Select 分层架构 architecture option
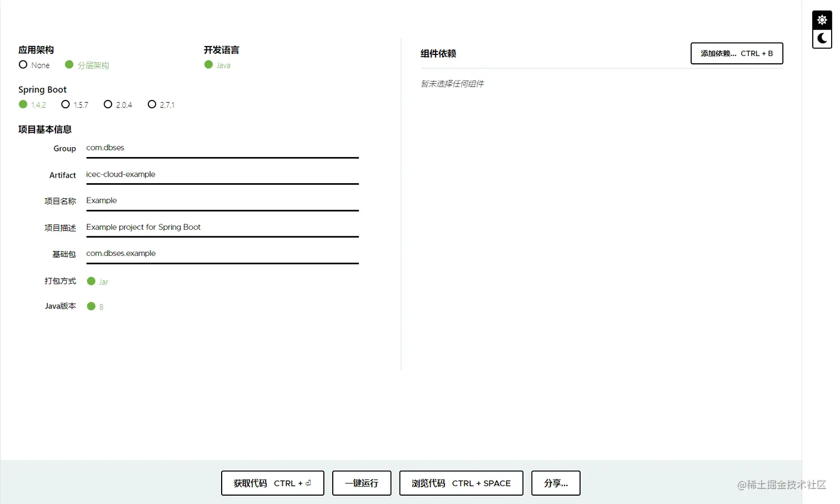This screenshot has width=840, height=504. [x=87, y=65]
